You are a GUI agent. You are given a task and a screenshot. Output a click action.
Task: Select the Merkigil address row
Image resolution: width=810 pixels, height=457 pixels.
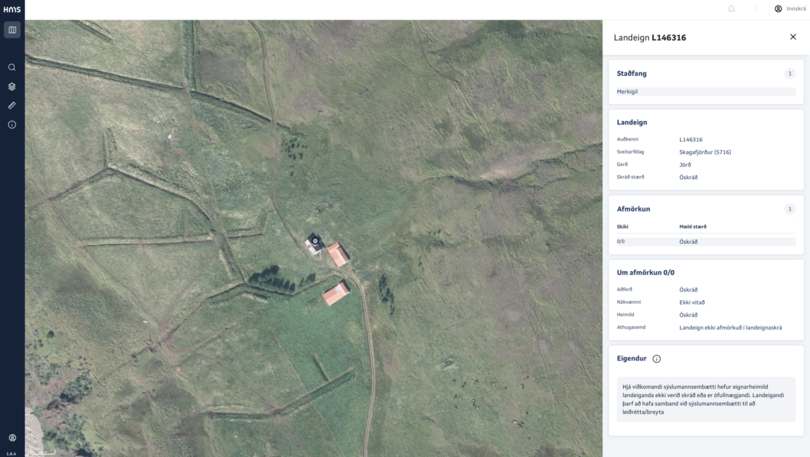[x=706, y=91]
